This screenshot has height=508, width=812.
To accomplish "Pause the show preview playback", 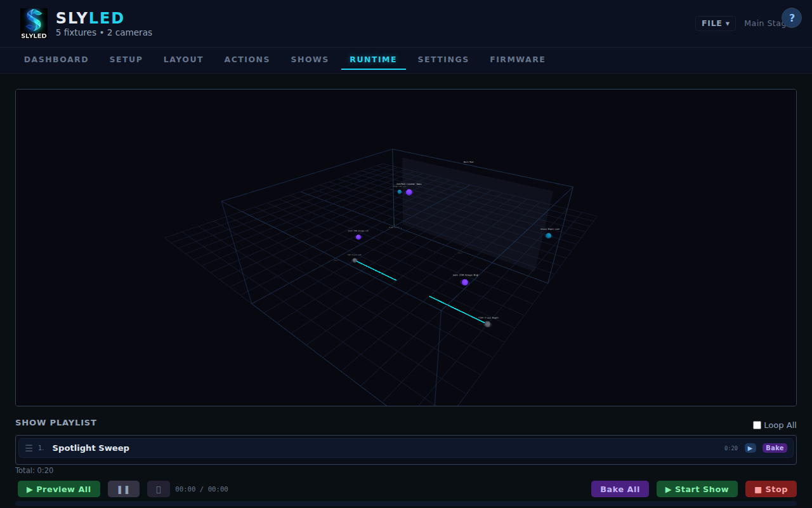I will click(123, 489).
